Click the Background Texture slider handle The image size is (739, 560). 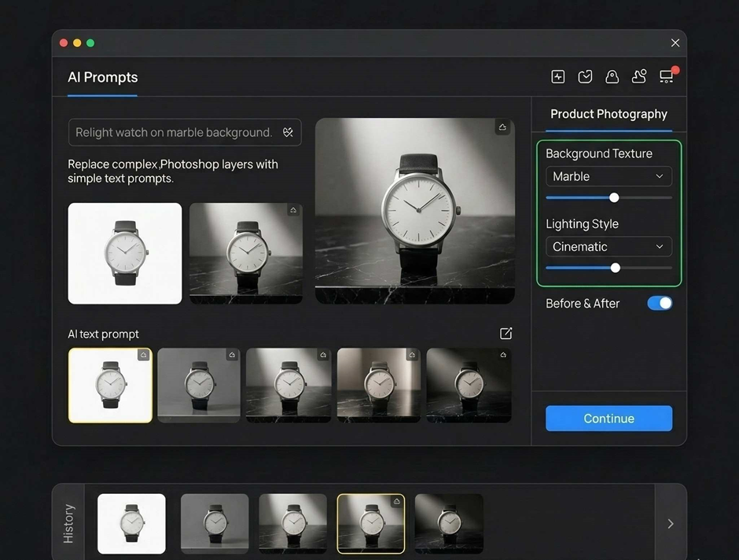pos(614,197)
